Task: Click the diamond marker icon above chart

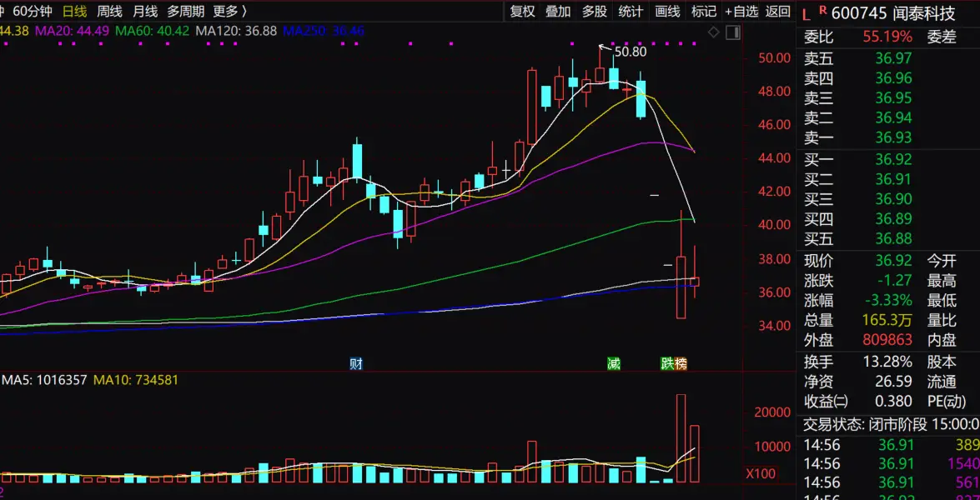Action: click(715, 32)
